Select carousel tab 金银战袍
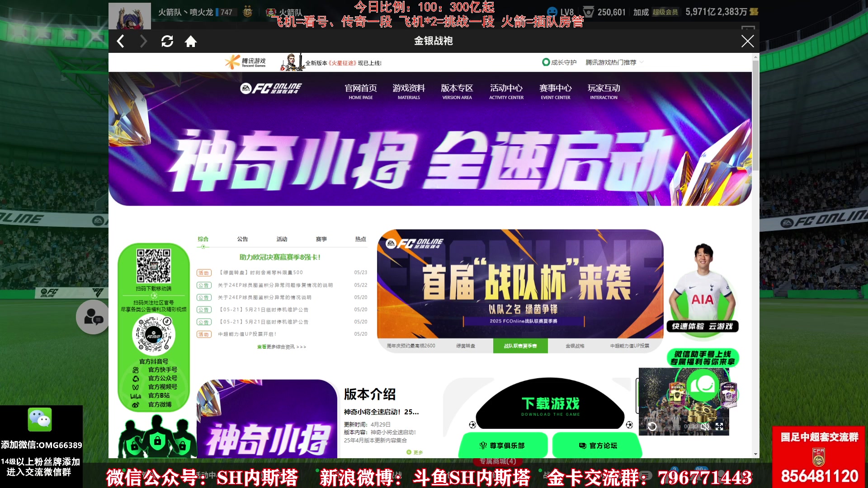 tap(575, 346)
